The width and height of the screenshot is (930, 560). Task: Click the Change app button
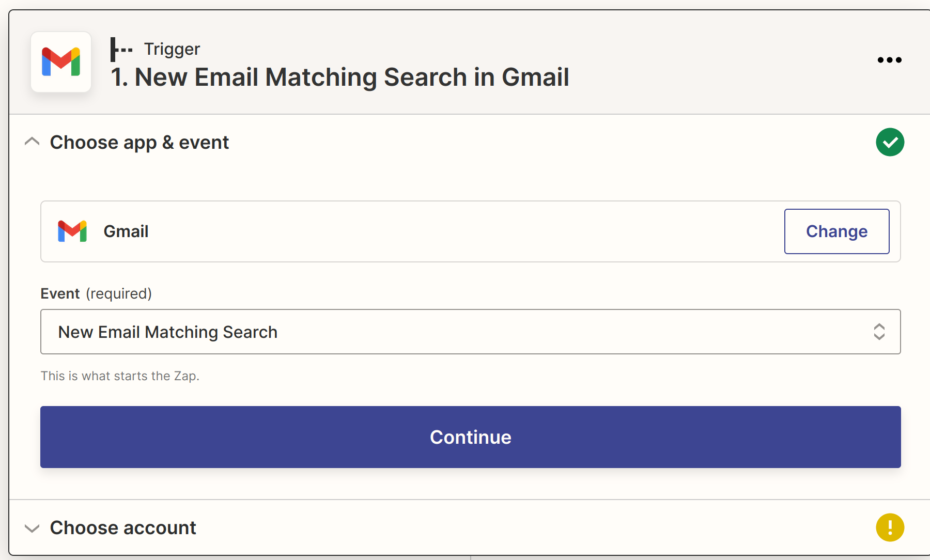point(836,231)
